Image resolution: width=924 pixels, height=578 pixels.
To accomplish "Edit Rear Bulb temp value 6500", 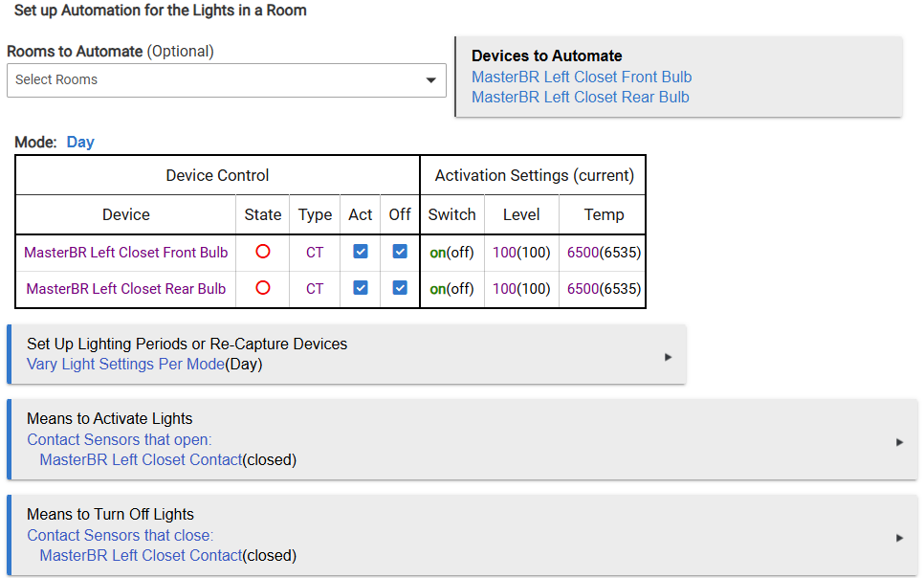I will [583, 288].
